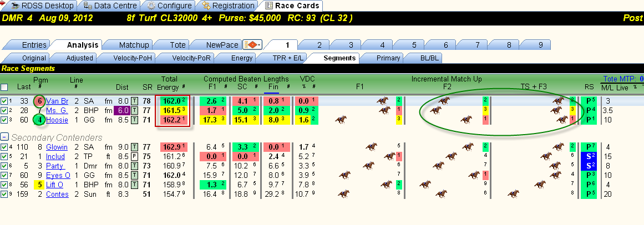Image resolution: width=644 pixels, height=225 pixels.
Task: Click the yellow program number 5 for Lift O
Action: 39,185
